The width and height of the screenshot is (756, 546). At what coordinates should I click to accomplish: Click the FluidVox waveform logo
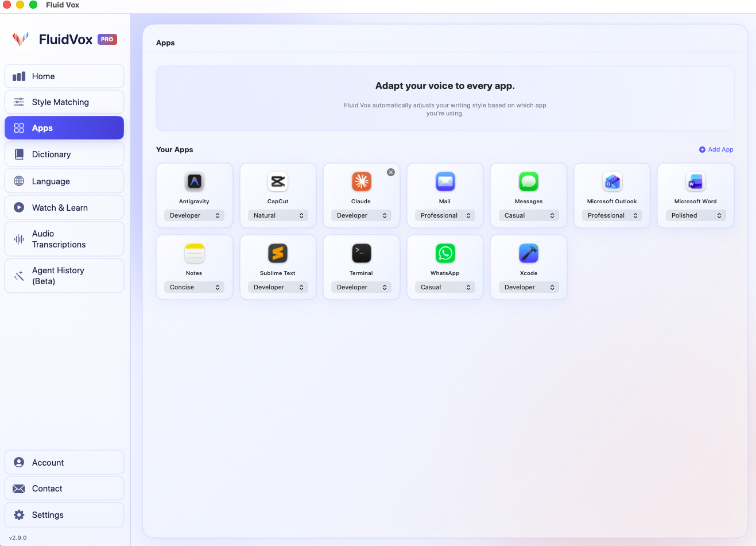point(21,39)
